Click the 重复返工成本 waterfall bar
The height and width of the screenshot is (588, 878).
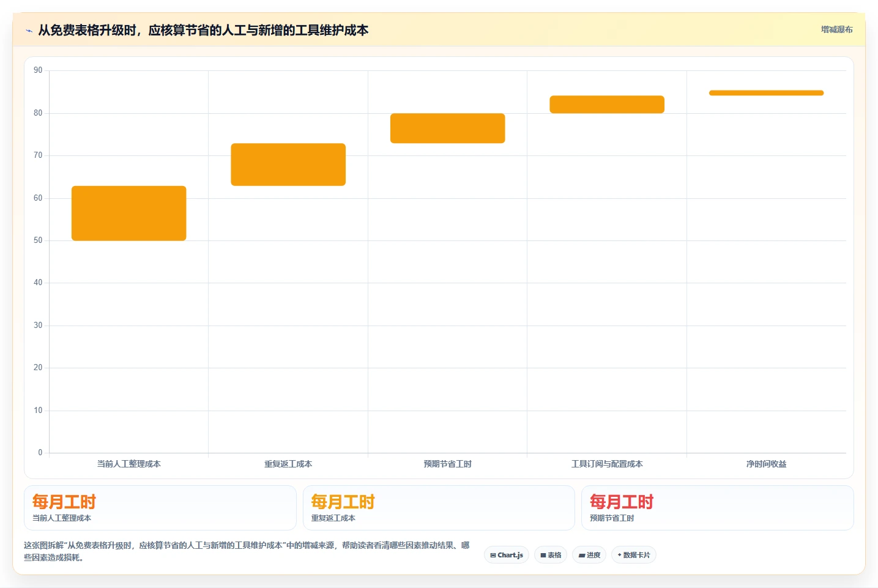[288, 165]
